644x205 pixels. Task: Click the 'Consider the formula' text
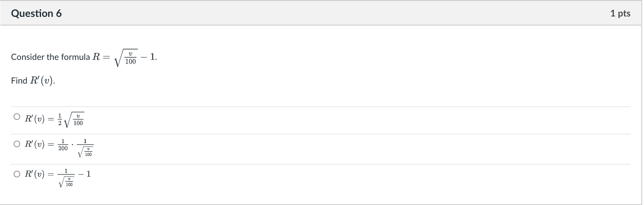(50, 57)
